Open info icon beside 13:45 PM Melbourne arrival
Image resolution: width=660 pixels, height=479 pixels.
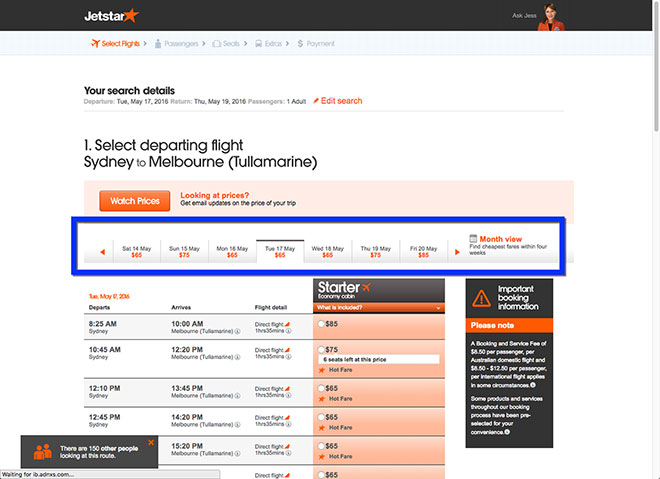tap(237, 396)
